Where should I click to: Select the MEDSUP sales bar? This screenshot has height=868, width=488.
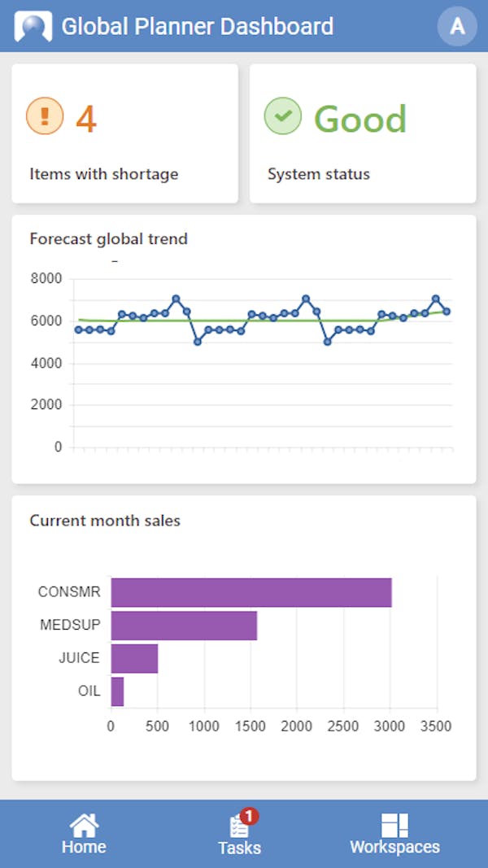[184, 626]
